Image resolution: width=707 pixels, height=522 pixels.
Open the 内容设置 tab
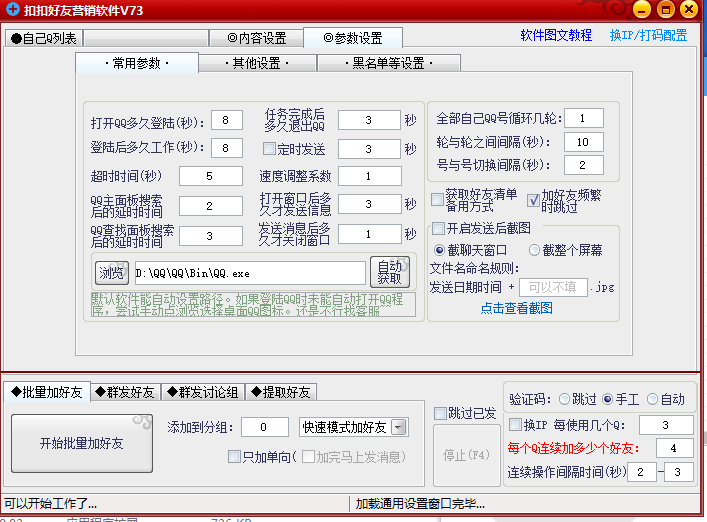coord(257,38)
